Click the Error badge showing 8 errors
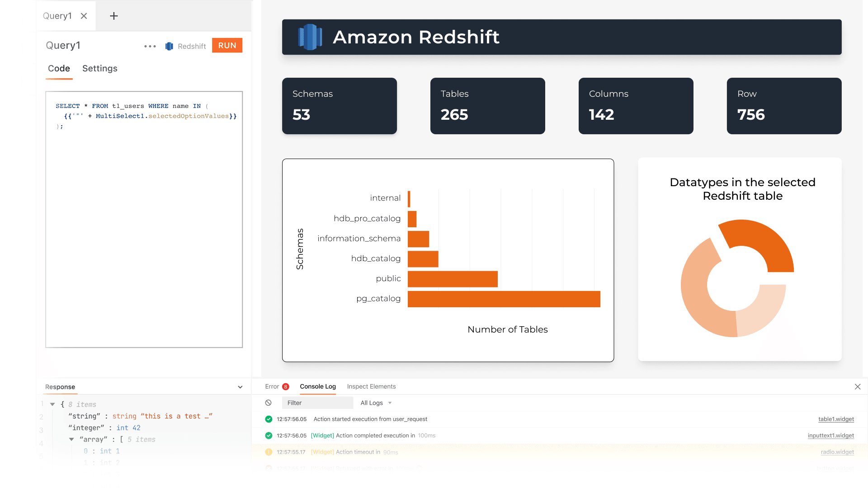The height and width of the screenshot is (488, 868). 285,387
